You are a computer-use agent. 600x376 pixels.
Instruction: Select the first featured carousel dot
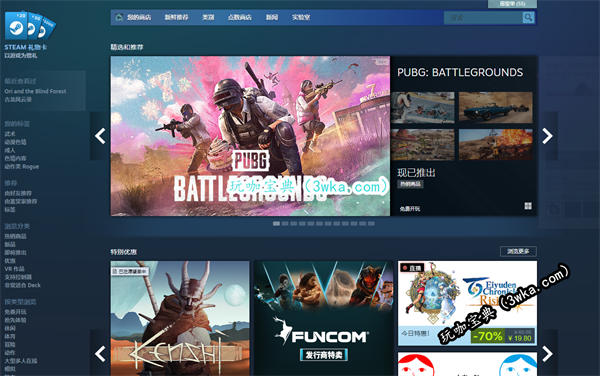276,223
